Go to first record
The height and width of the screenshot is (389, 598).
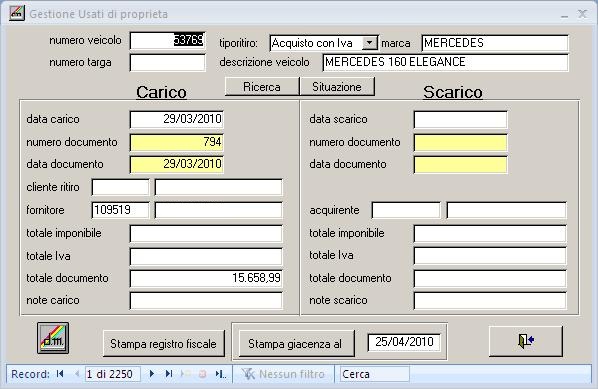pos(60,374)
